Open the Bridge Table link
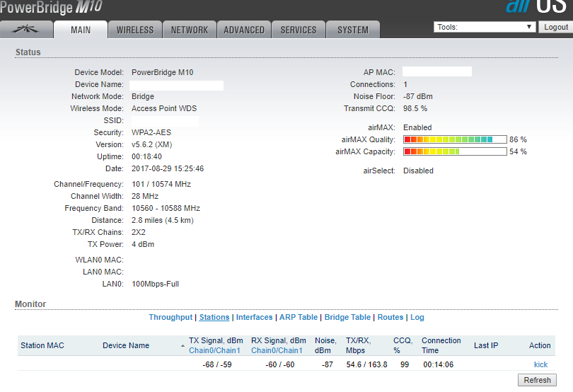The height and width of the screenshot is (392, 573). click(x=347, y=317)
